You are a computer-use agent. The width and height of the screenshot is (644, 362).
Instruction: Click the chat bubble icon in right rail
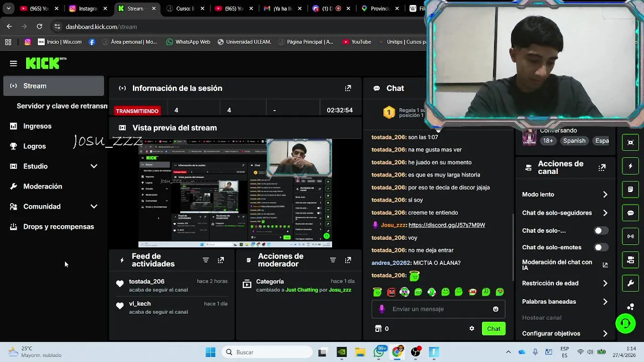coord(630,213)
